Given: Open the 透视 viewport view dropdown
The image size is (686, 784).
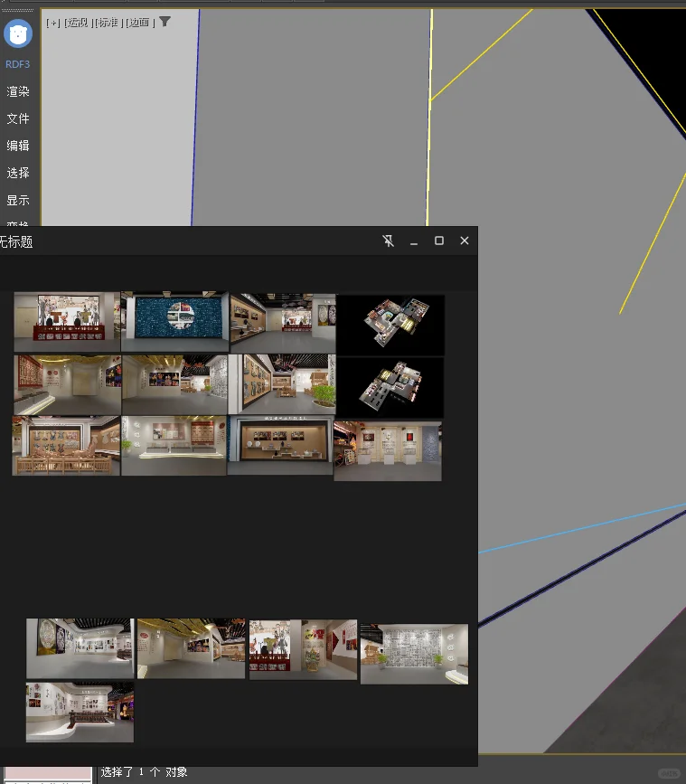Looking at the screenshot, I should 78,23.
